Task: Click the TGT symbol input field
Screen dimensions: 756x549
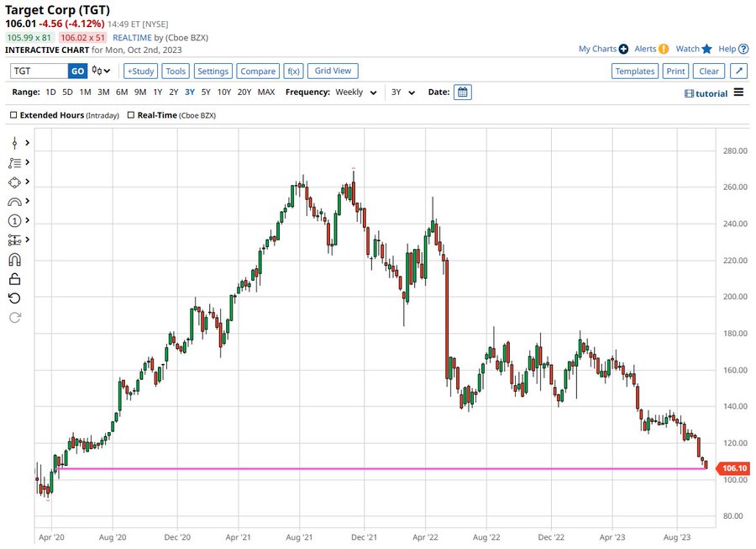Action: coord(39,71)
